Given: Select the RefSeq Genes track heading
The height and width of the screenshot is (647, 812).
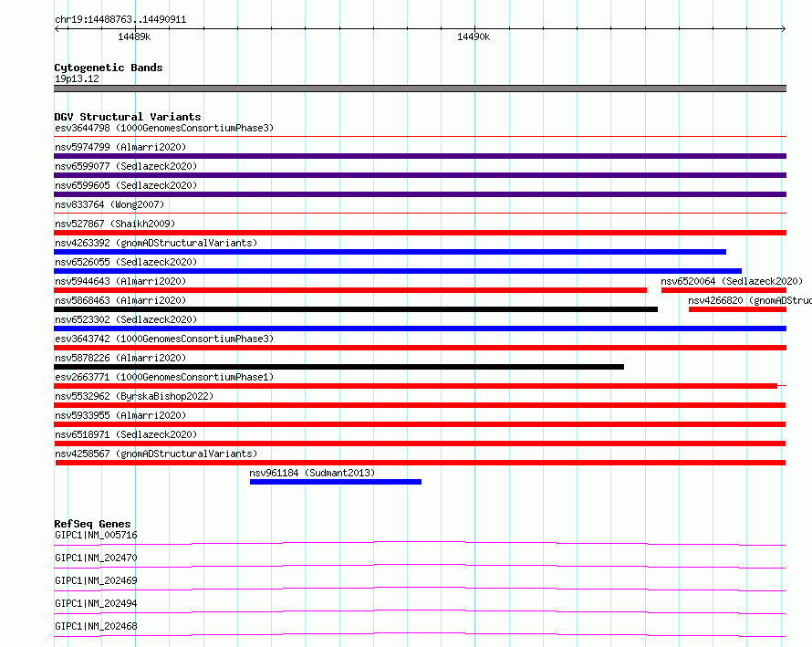Looking at the screenshot, I should [92, 524].
